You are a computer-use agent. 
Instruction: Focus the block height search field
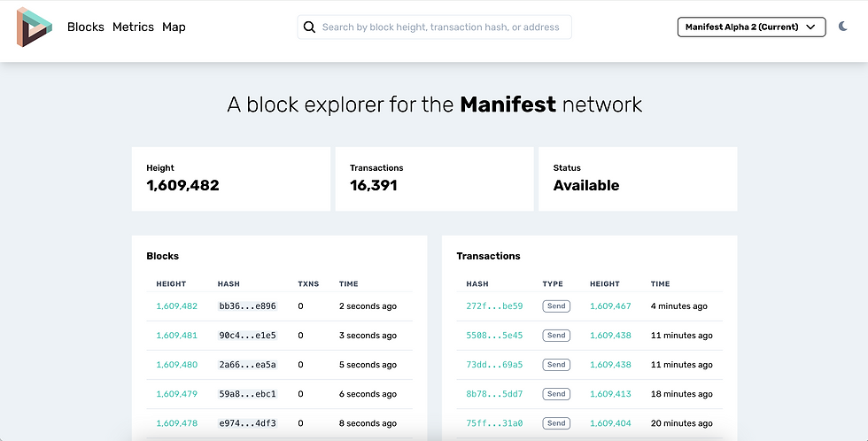[x=441, y=27]
